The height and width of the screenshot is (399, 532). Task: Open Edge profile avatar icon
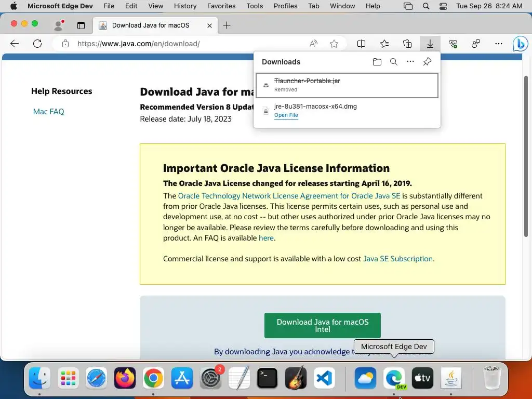59,25
